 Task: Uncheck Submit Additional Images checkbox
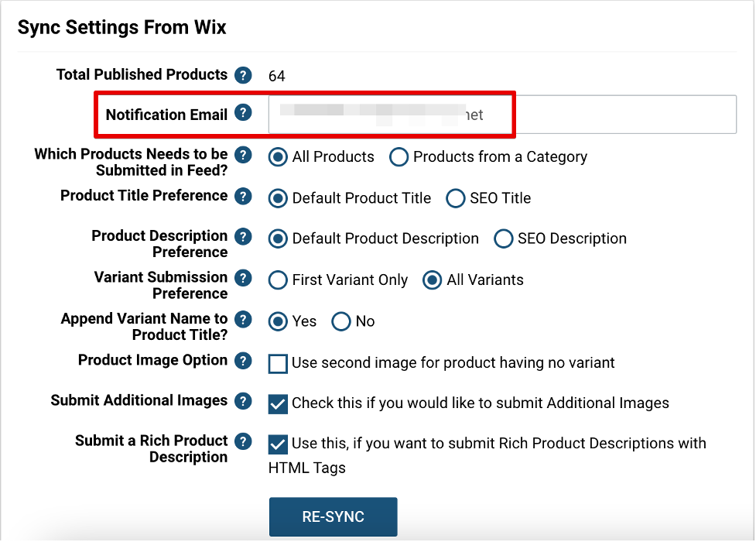pos(278,404)
